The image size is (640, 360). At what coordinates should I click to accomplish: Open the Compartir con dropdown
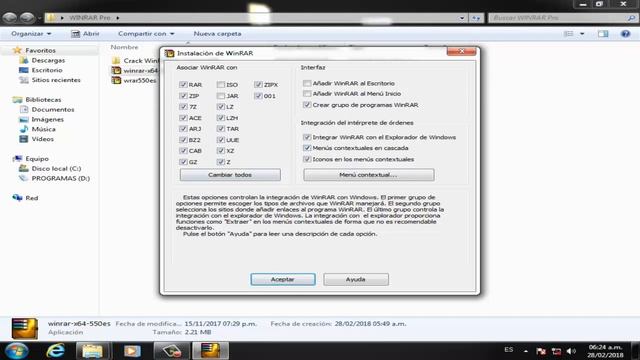146,33
